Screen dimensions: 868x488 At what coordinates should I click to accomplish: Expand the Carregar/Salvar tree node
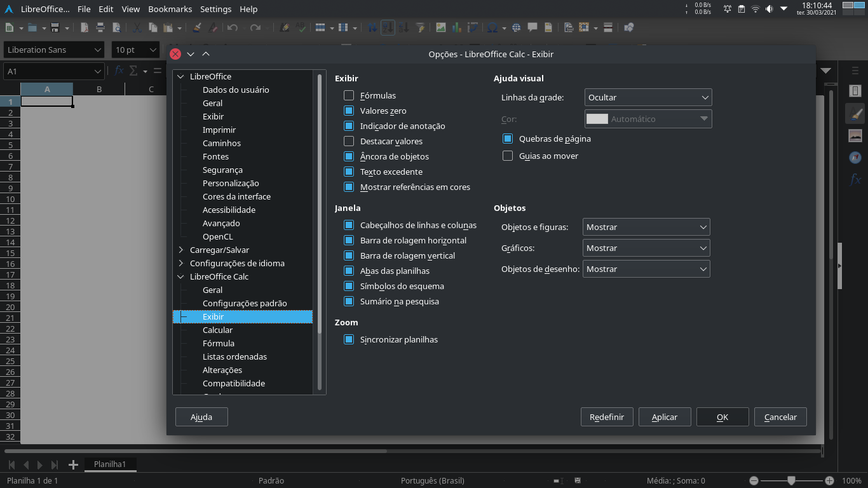pos(181,250)
